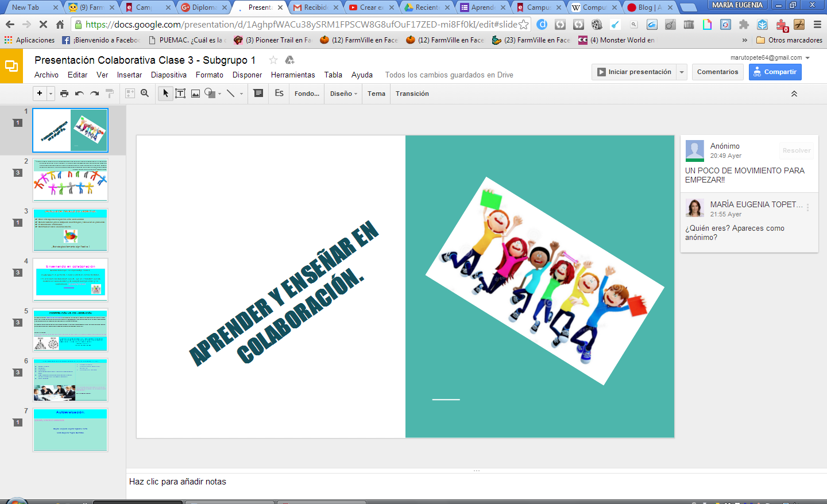Activate the select arrow cursor tool

click(x=165, y=94)
